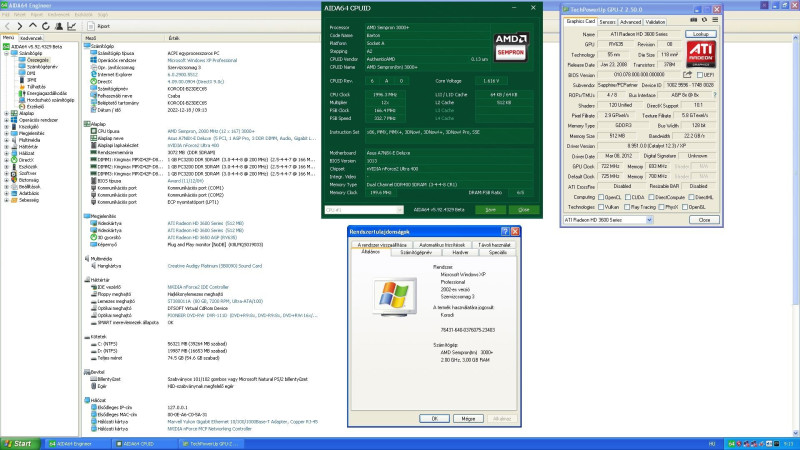This screenshot has height=450, width=800.
Task: Click the AMD Sempron logo in CPUID window
Action: (x=510, y=47)
